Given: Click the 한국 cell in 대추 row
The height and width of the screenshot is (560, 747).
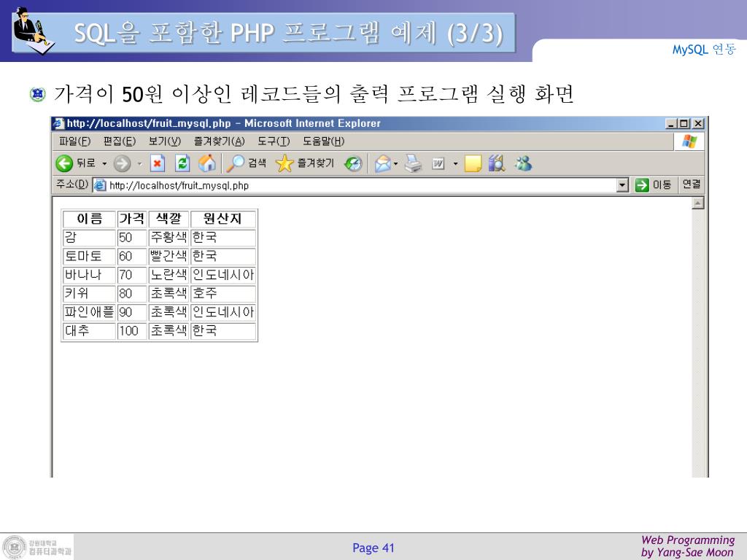Looking at the screenshot, I should click(223, 330).
